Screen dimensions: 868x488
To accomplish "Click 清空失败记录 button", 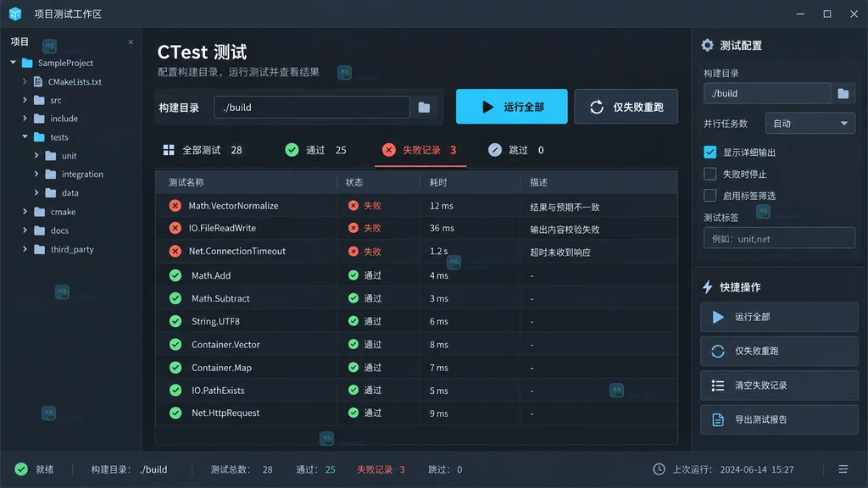I will coord(780,385).
